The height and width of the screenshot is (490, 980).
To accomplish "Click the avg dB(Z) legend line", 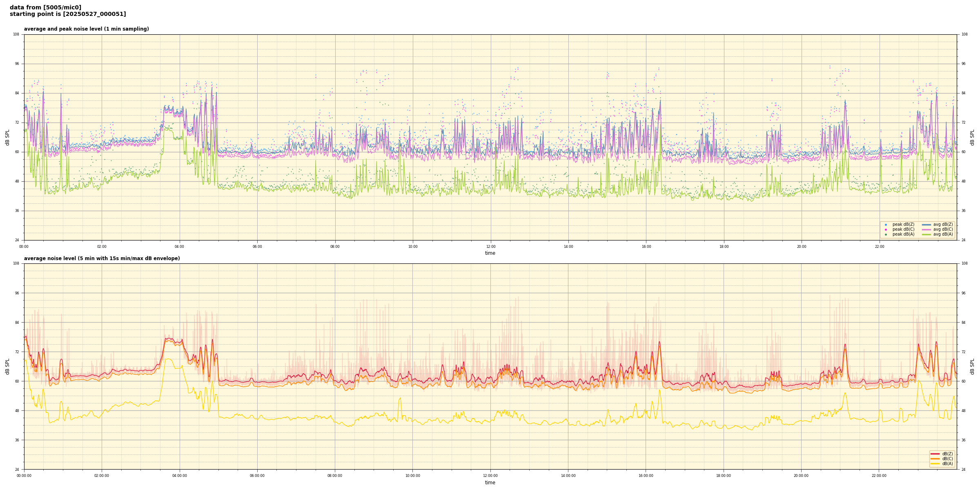I will (x=927, y=225).
